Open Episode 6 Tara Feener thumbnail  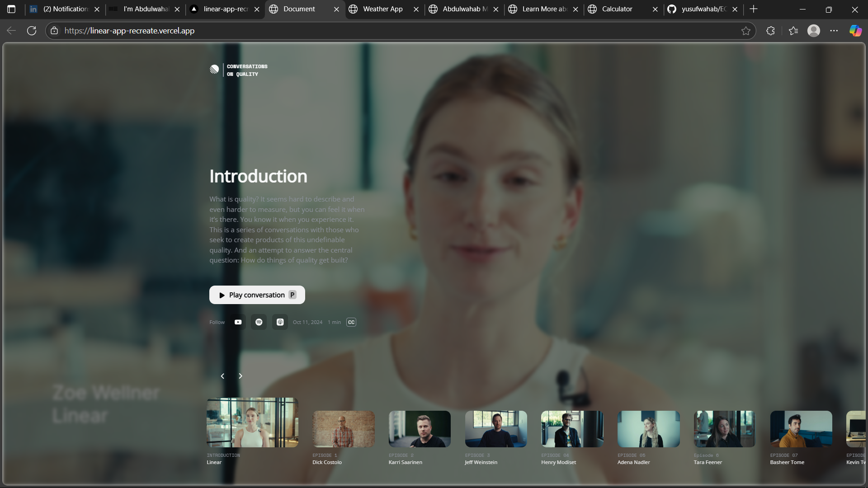[x=725, y=429]
